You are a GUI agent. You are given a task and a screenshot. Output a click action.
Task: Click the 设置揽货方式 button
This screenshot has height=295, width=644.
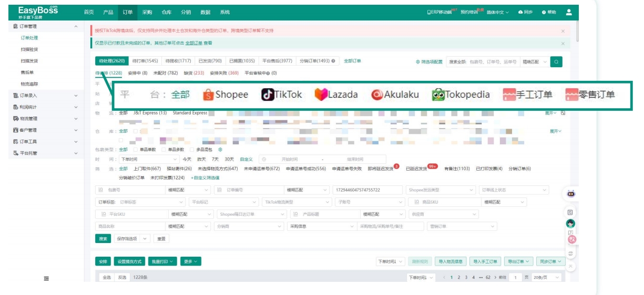(x=129, y=261)
